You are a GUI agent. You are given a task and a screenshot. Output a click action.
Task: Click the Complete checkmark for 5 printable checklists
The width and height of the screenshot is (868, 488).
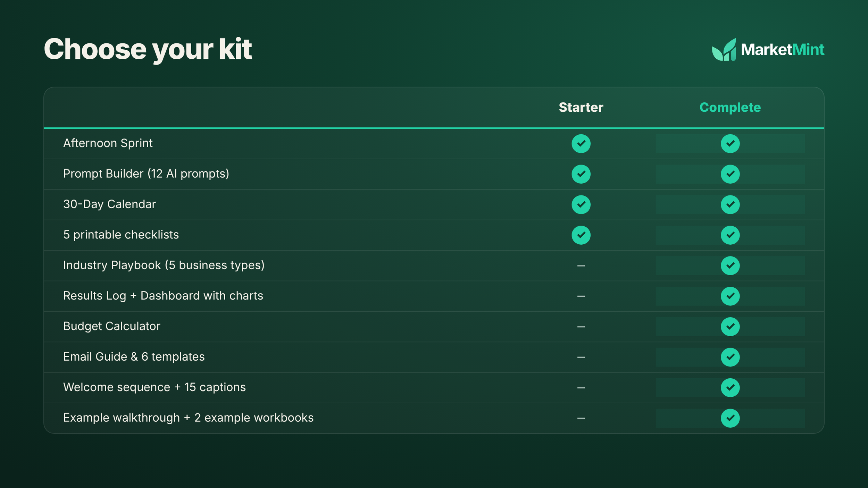(x=730, y=235)
